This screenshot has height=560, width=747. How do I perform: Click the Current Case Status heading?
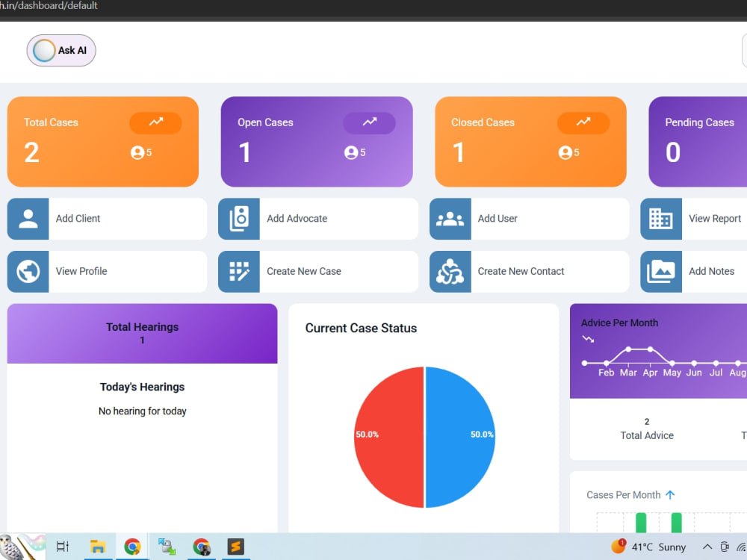(x=361, y=328)
